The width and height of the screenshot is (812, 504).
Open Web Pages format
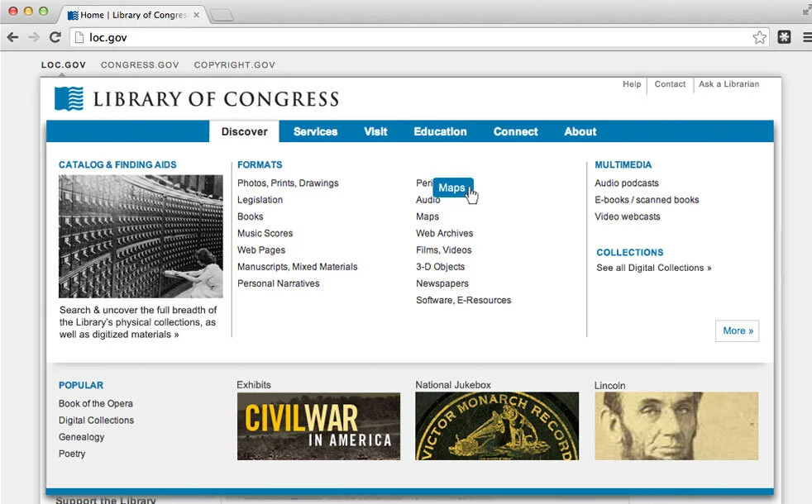click(x=261, y=250)
